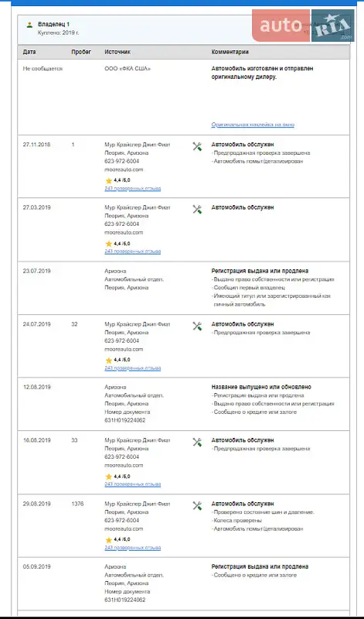Viewport: 364px width, 619px height.
Task: Click the service wrench icon for 27.11.2018
Action: point(197,146)
